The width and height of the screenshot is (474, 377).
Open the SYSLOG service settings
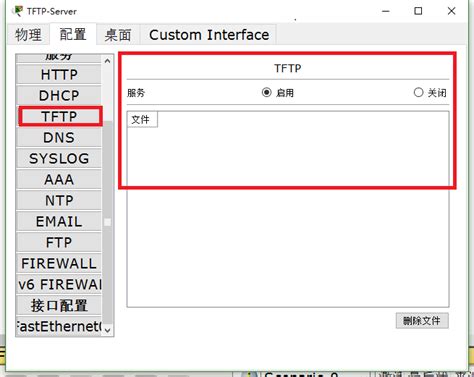(x=59, y=159)
